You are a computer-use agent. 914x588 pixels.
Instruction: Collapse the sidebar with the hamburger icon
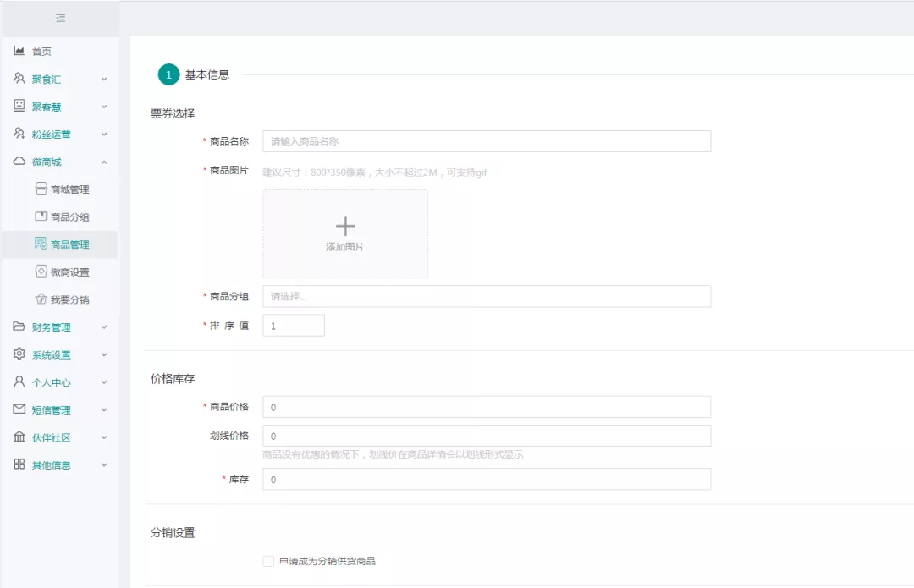(61, 18)
